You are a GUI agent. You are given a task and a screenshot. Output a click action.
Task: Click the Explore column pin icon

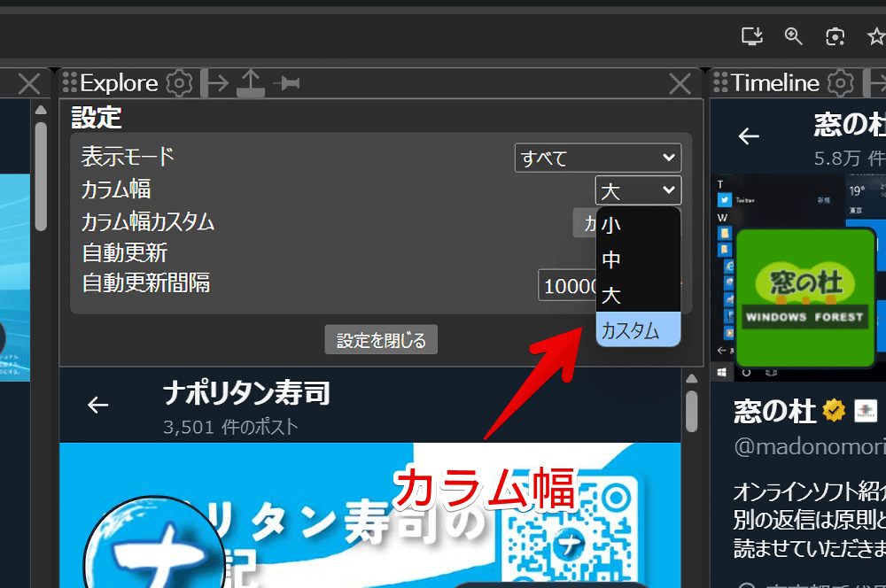pos(286,83)
